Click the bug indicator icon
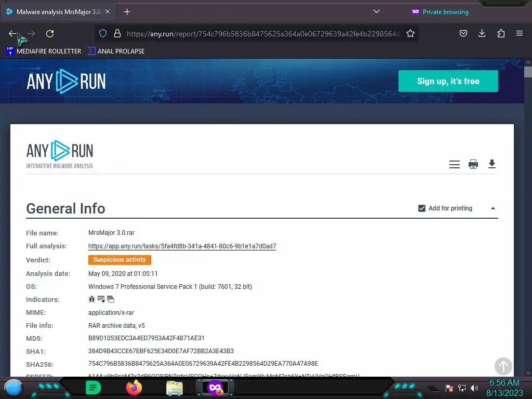The width and height of the screenshot is (532, 399). coord(91,299)
